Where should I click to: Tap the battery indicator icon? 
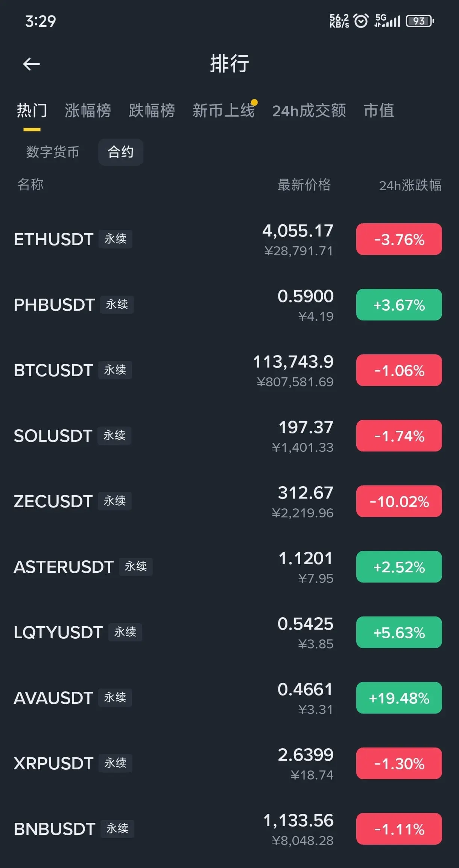(x=420, y=21)
